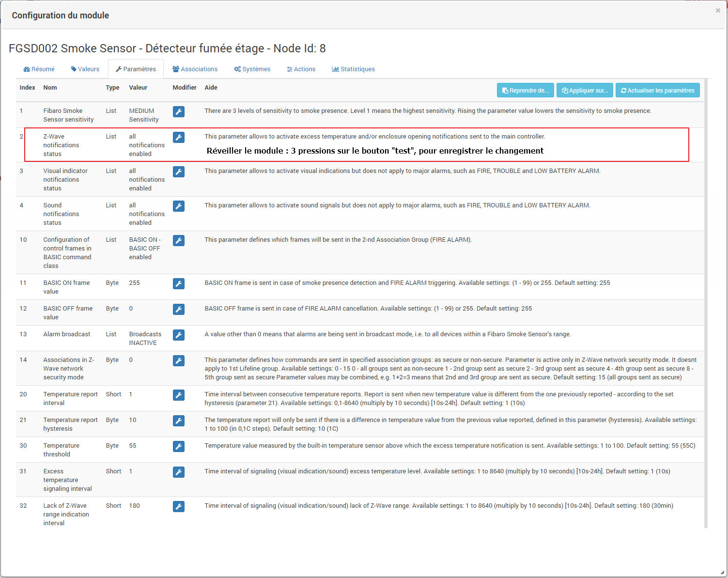Click 'Configuration of control frames' parameter name
Image resolution: width=728 pixels, height=578 pixels.
67,253
